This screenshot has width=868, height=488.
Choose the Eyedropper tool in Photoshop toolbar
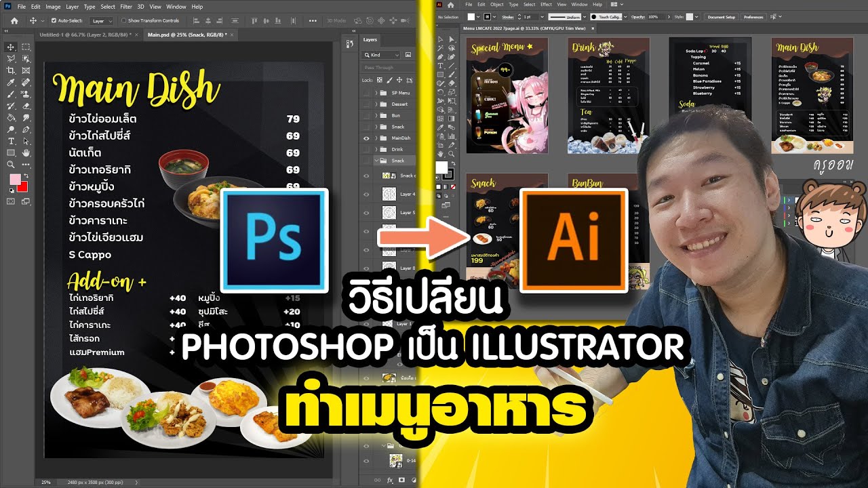point(11,82)
